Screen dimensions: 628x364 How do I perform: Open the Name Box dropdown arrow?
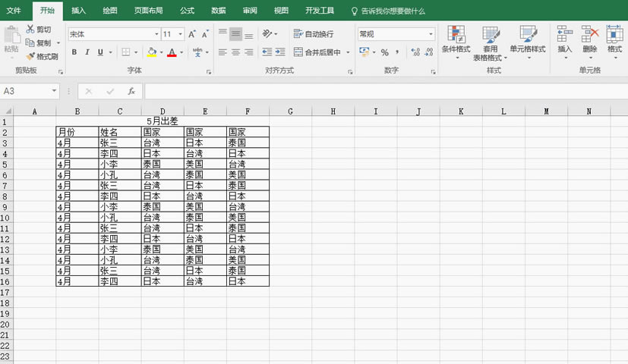54,91
